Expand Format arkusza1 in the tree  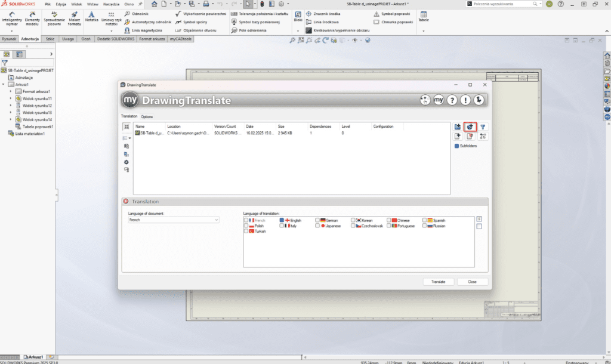(x=11, y=91)
